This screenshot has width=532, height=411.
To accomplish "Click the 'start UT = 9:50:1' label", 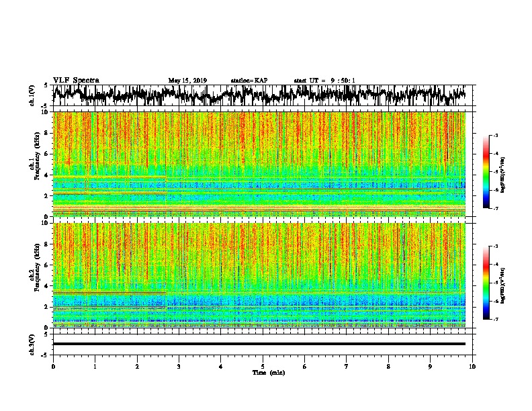I will click(x=324, y=81).
